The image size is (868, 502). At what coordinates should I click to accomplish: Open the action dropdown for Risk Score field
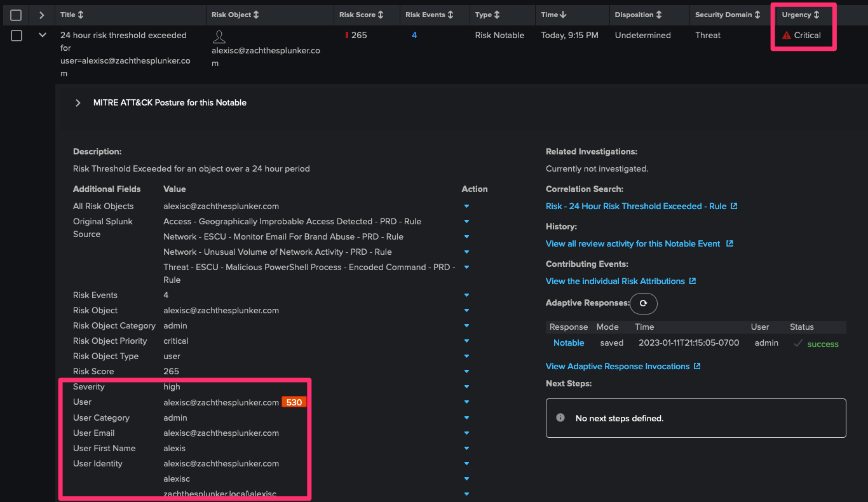point(466,372)
